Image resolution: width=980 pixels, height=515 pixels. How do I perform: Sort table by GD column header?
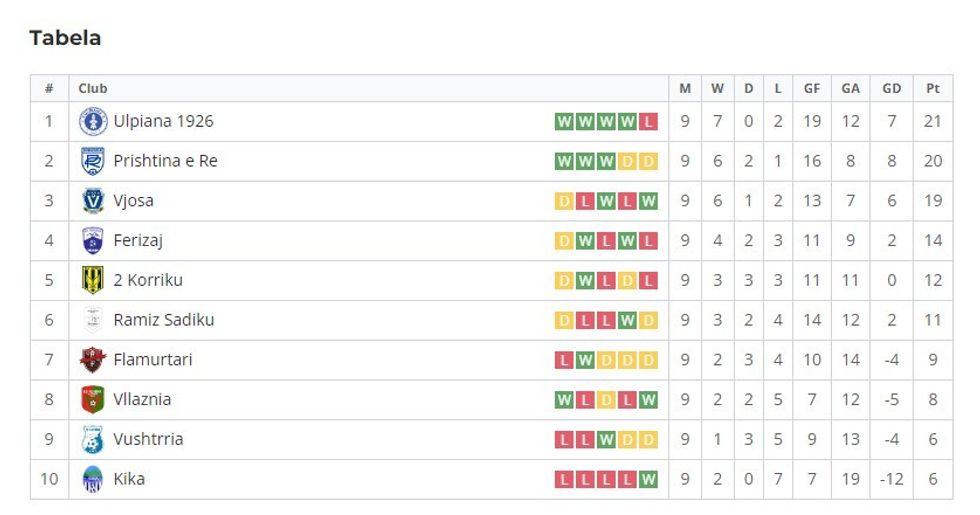pyautogui.click(x=891, y=88)
